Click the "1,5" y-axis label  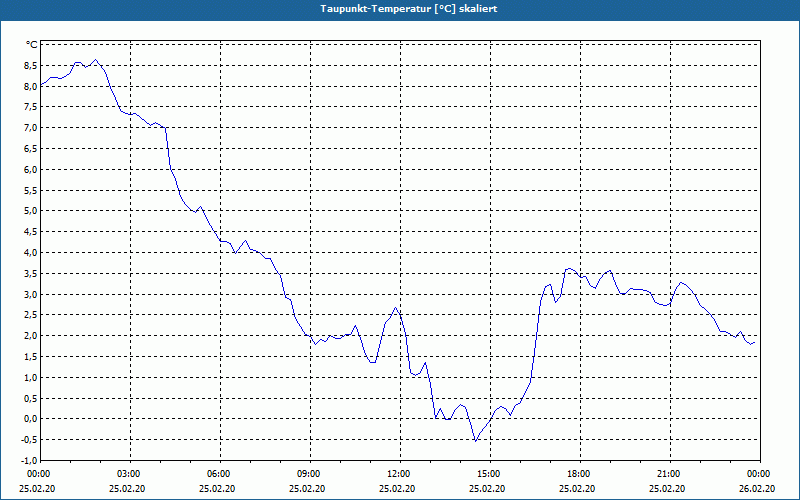(30, 357)
